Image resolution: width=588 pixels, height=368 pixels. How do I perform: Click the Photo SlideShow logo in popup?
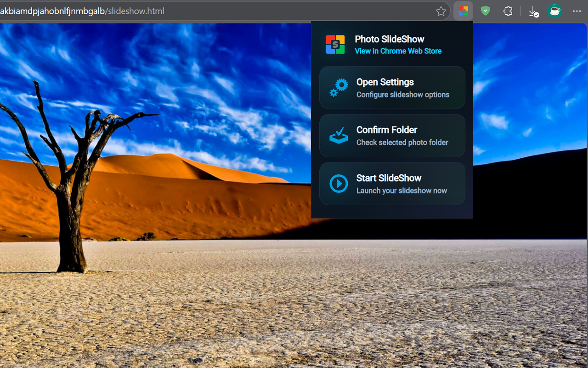click(x=335, y=45)
